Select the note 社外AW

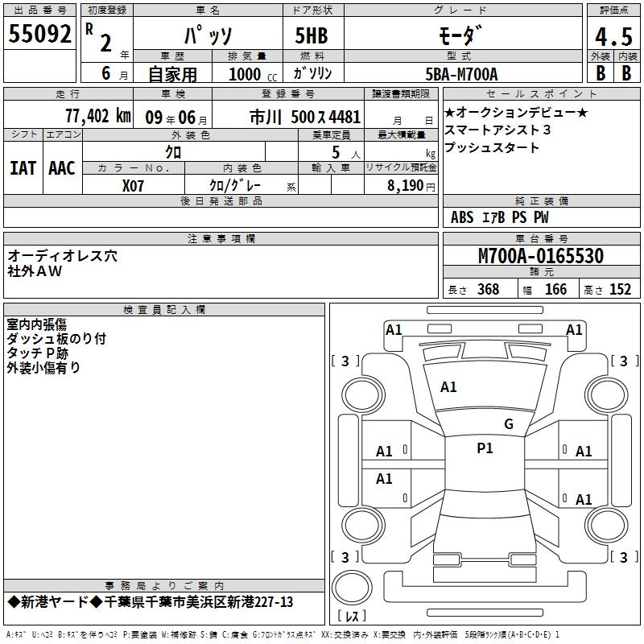coord(35,271)
